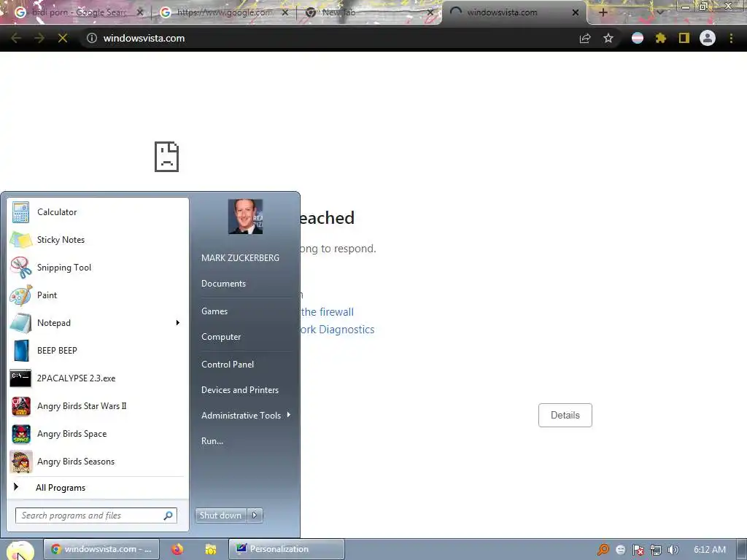Click the Details button on the error page

pyautogui.click(x=565, y=415)
